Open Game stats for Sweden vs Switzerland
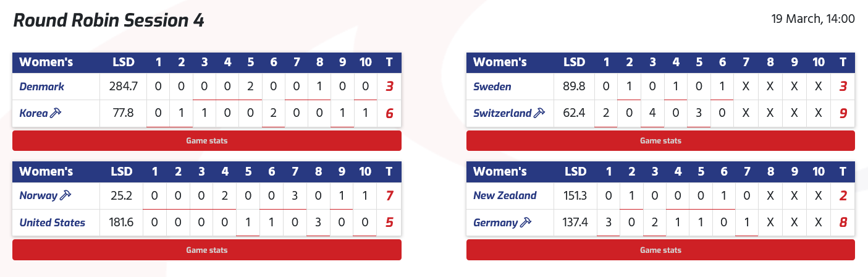The height and width of the screenshot is (277, 868). point(660,141)
